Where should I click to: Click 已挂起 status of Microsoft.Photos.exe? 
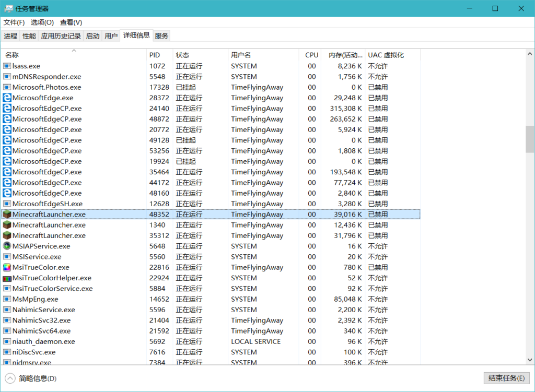185,87
